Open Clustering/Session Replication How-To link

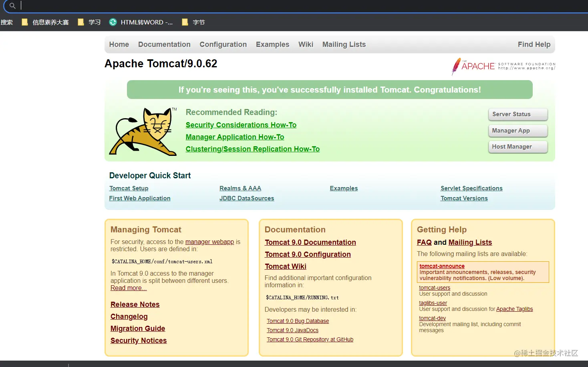point(253,149)
